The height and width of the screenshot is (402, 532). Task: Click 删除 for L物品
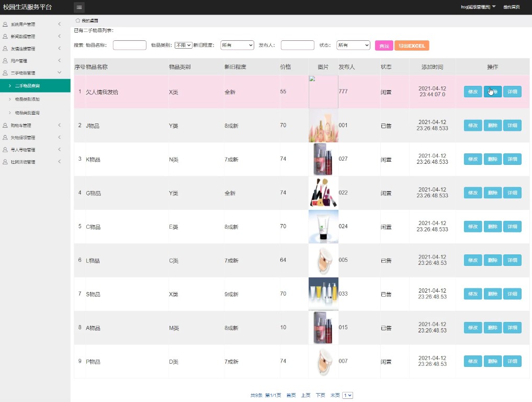pos(493,260)
